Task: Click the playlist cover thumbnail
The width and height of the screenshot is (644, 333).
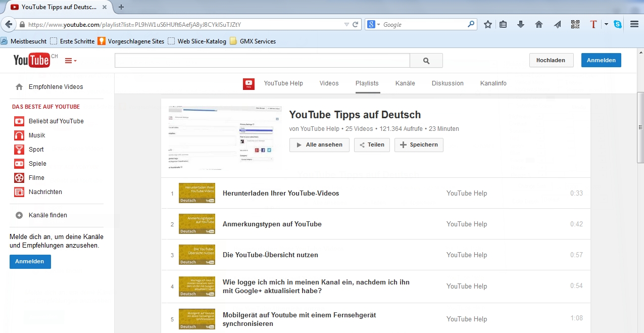Action: tap(225, 138)
